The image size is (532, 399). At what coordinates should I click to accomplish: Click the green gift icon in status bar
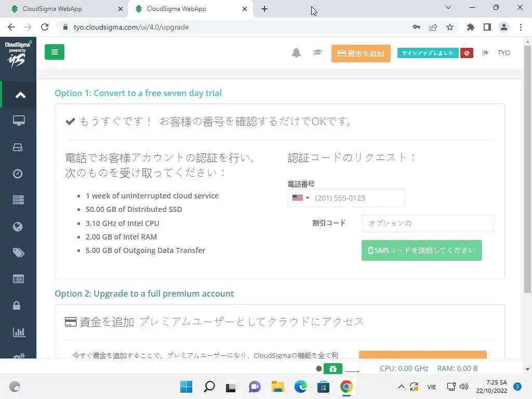[x=333, y=369]
